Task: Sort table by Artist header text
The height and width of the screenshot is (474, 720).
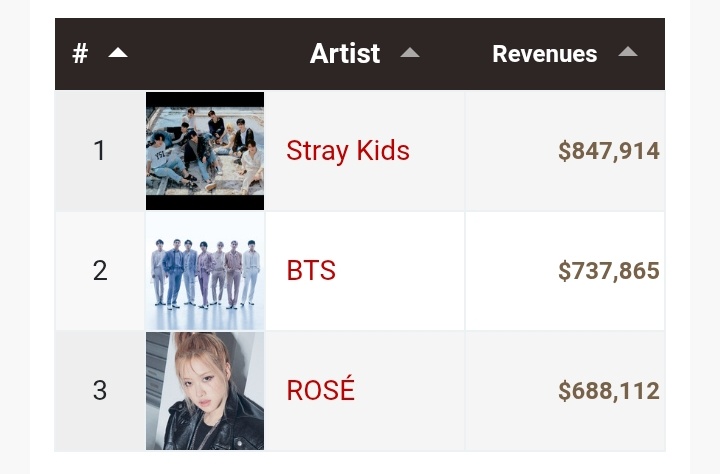Action: coord(345,53)
